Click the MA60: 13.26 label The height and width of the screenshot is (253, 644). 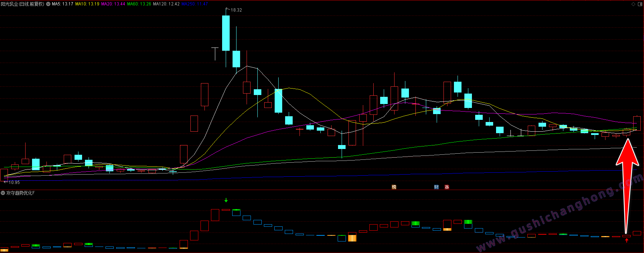click(x=139, y=4)
